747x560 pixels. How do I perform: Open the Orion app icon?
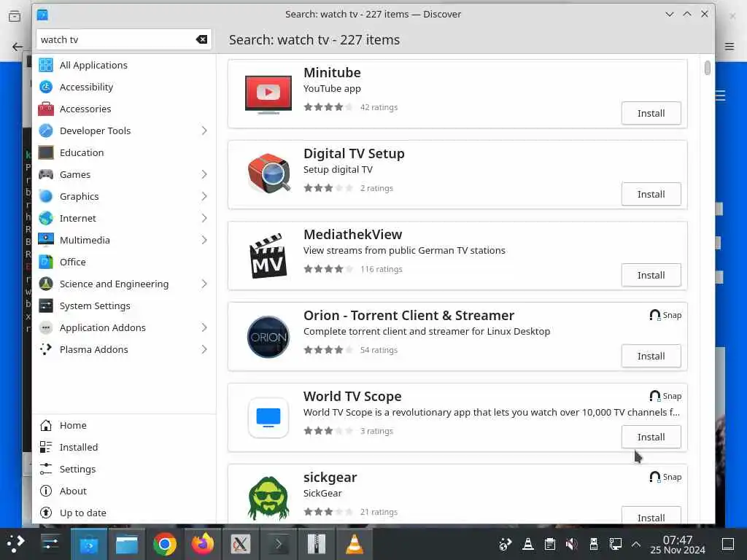point(268,337)
